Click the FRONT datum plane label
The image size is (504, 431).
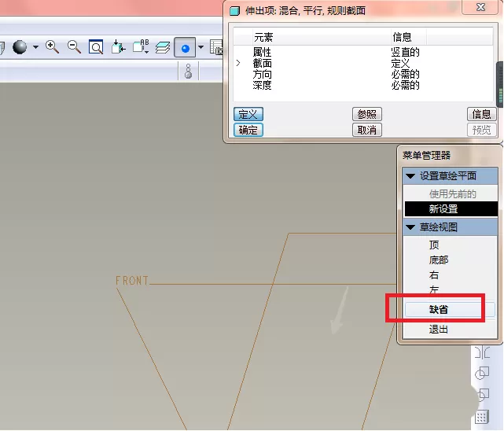coord(132,281)
